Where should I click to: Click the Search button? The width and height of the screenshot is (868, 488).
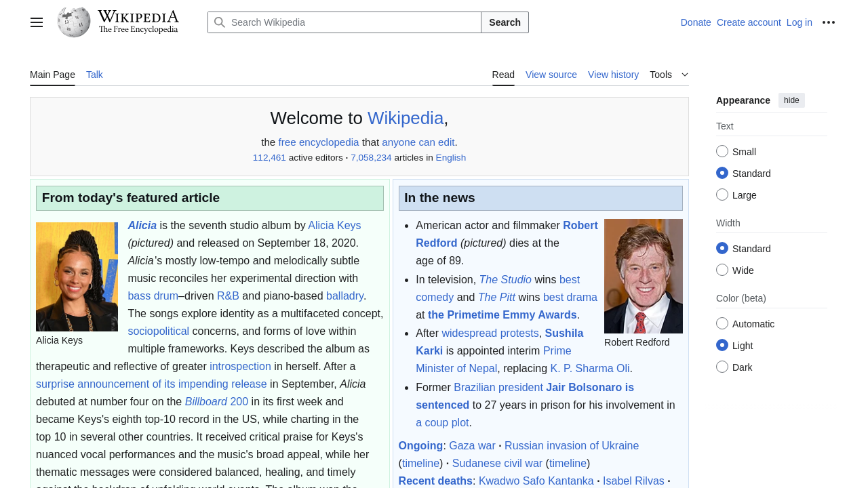pyautogui.click(x=505, y=22)
